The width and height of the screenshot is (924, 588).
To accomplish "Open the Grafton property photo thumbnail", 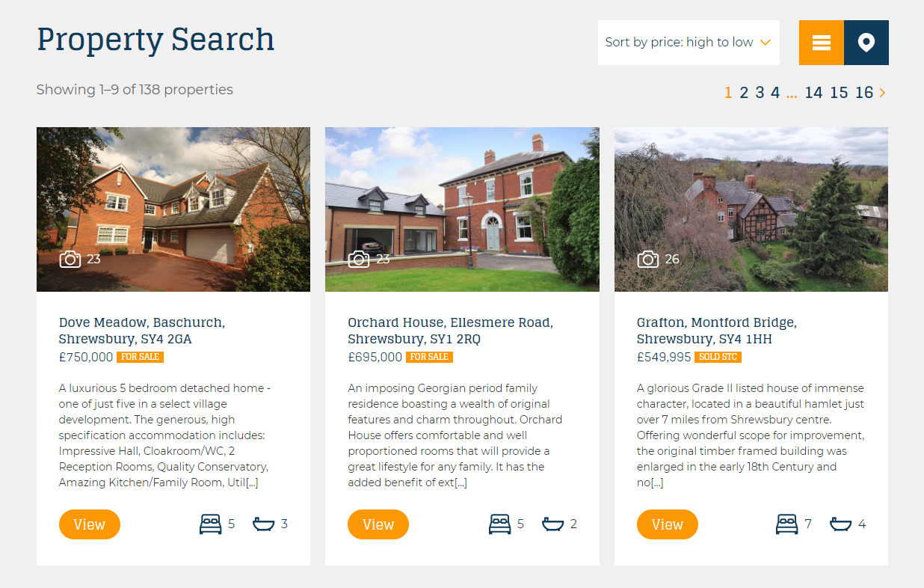I will pyautogui.click(x=751, y=209).
